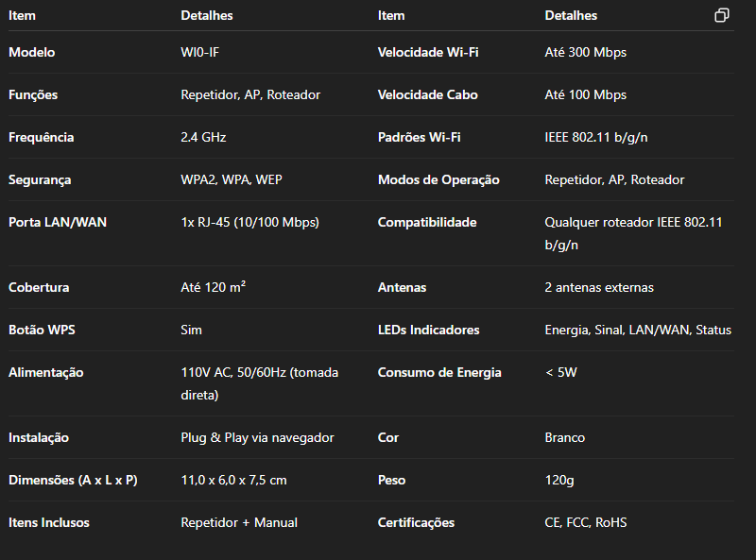Select the 2.4 GHz frequency value

tap(203, 137)
